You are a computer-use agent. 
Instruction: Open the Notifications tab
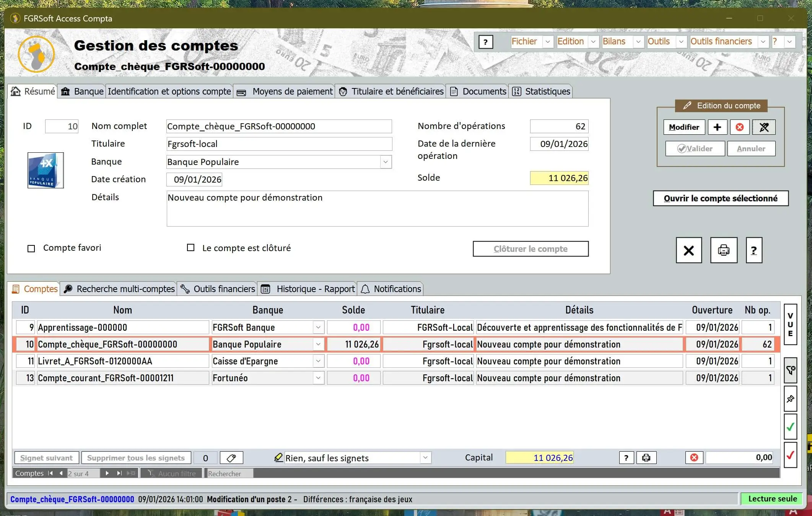click(391, 289)
